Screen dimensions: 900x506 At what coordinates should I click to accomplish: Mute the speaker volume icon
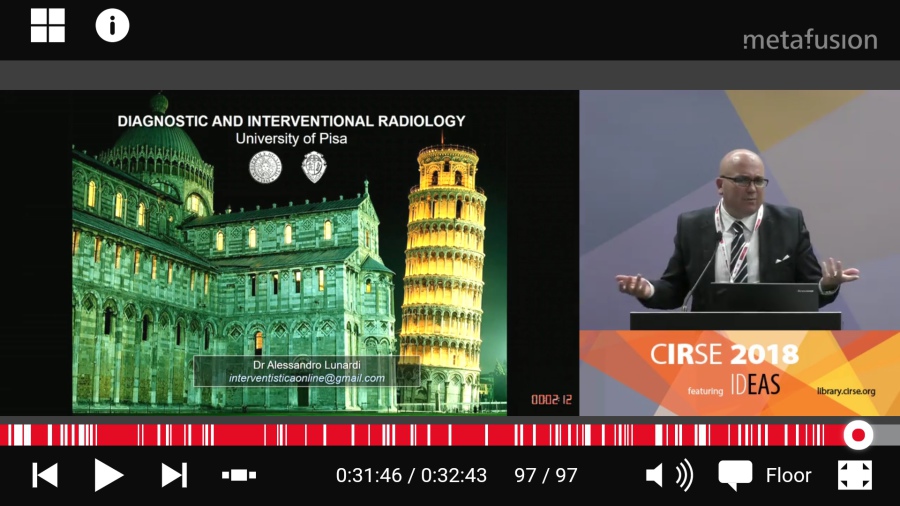click(669, 475)
